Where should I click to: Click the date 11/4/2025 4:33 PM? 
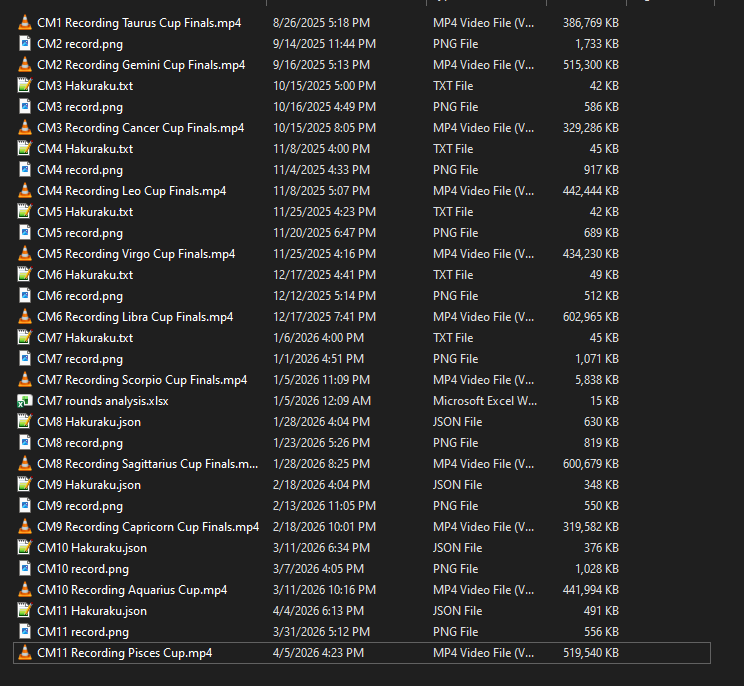coord(321,170)
